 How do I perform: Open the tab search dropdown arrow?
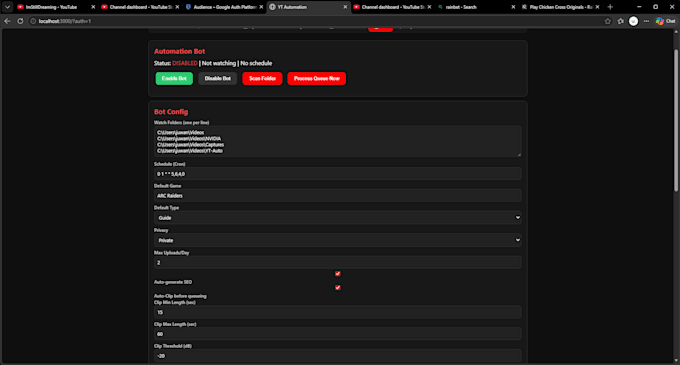click(x=7, y=7)
